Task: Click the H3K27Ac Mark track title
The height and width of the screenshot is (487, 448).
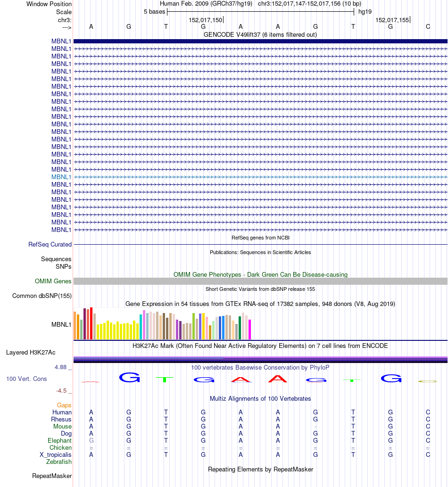Action: [x=260, y=346]
